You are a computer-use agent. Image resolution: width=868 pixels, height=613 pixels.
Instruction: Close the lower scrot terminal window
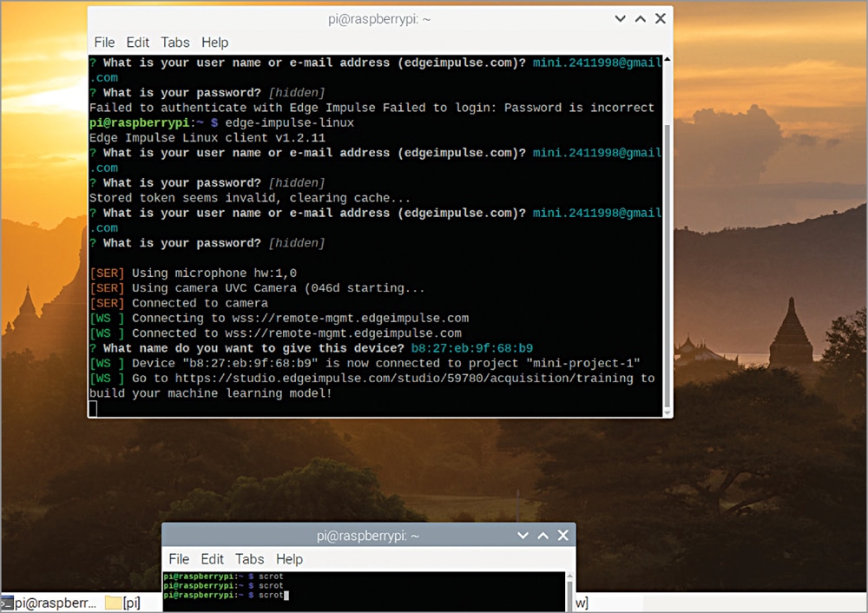click(562, 536)
